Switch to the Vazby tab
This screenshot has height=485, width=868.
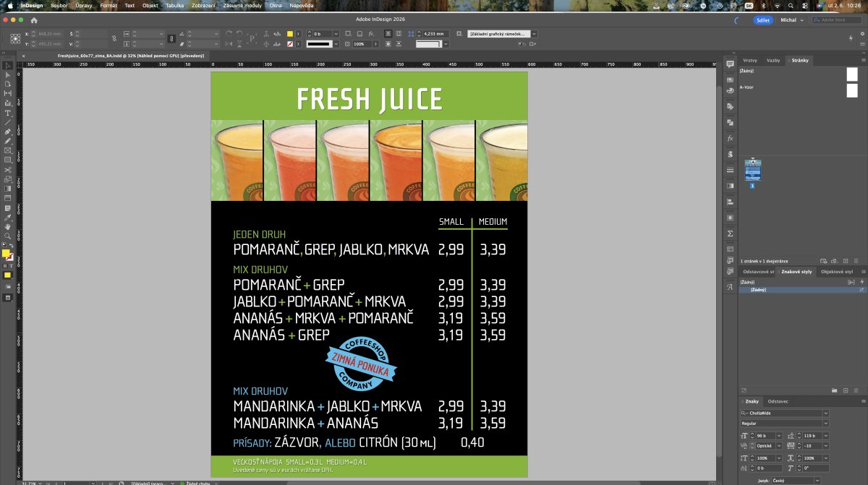pos(773,60)
